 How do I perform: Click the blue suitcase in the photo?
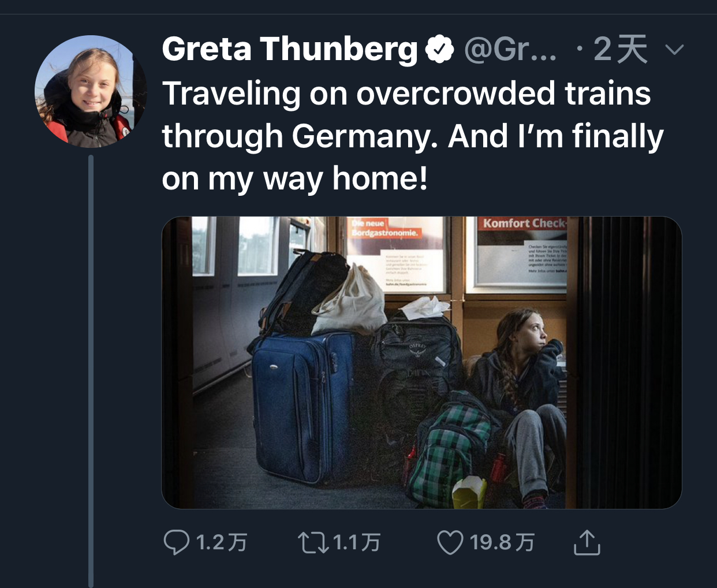pyautogui.click(x=300, y=404)
